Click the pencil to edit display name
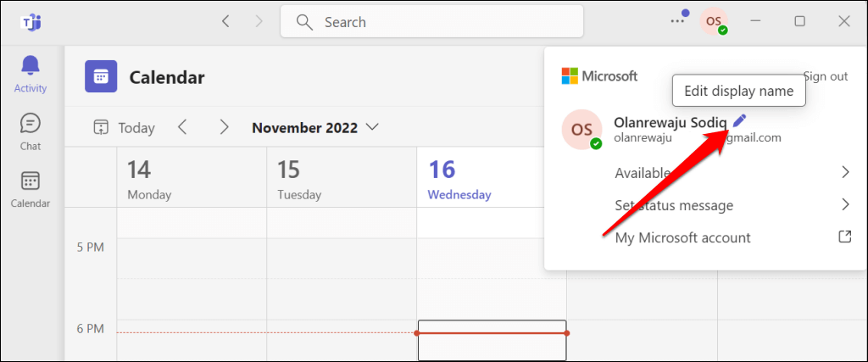Viewport: 868px width, 362px height. click(739, 121)
